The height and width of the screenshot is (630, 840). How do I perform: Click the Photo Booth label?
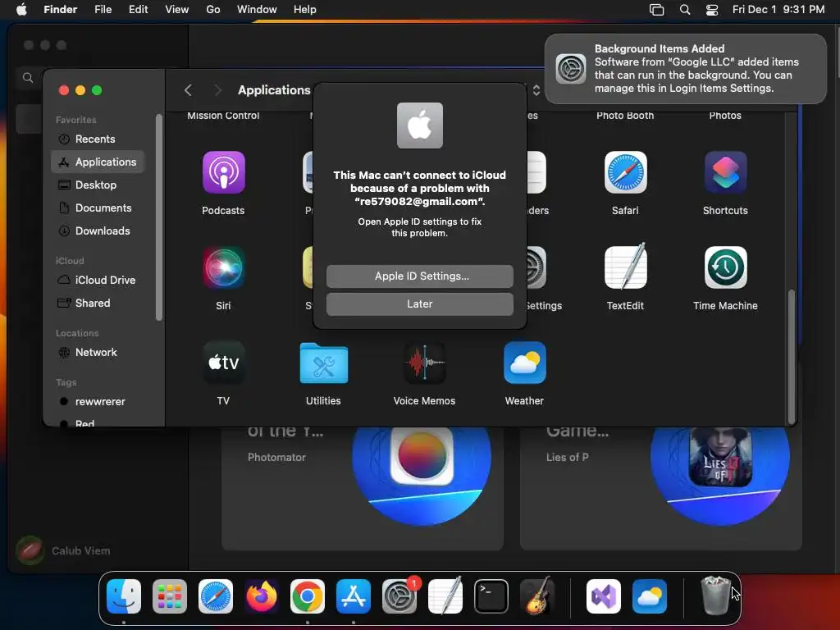tap(625, 116)
